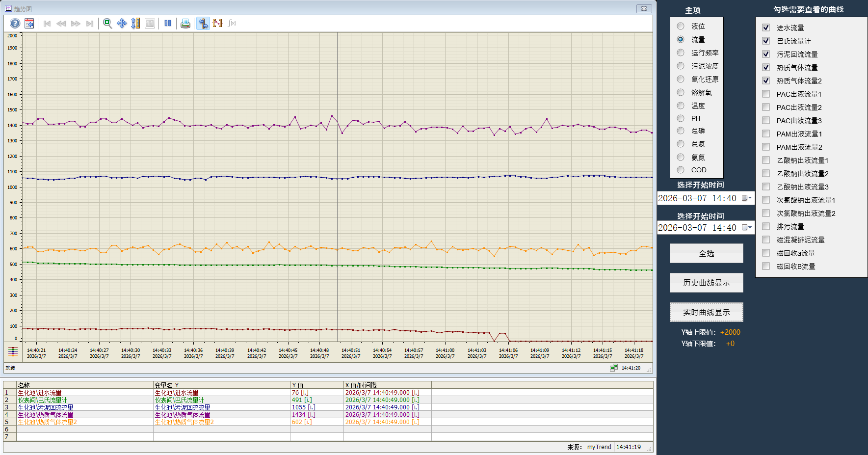This screenshot has height=455, width=868.
Task: Click the select statistics area icon
Action: (217, 24)
